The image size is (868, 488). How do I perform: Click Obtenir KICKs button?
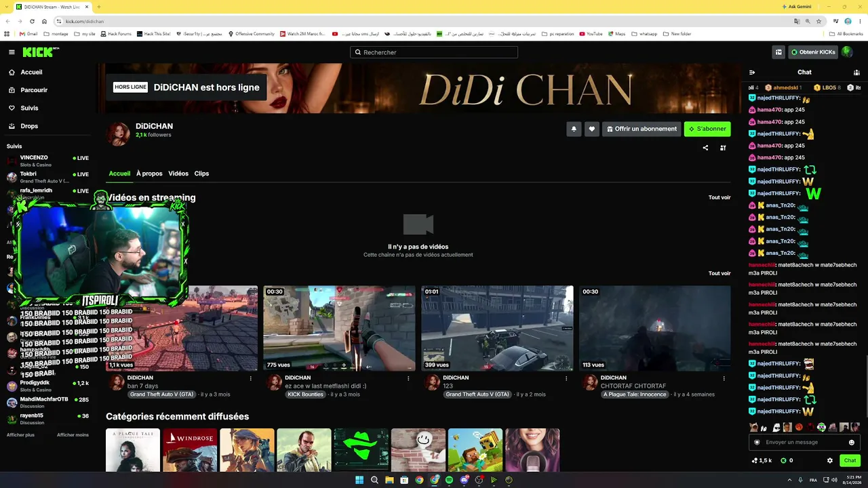pos(814,52)
